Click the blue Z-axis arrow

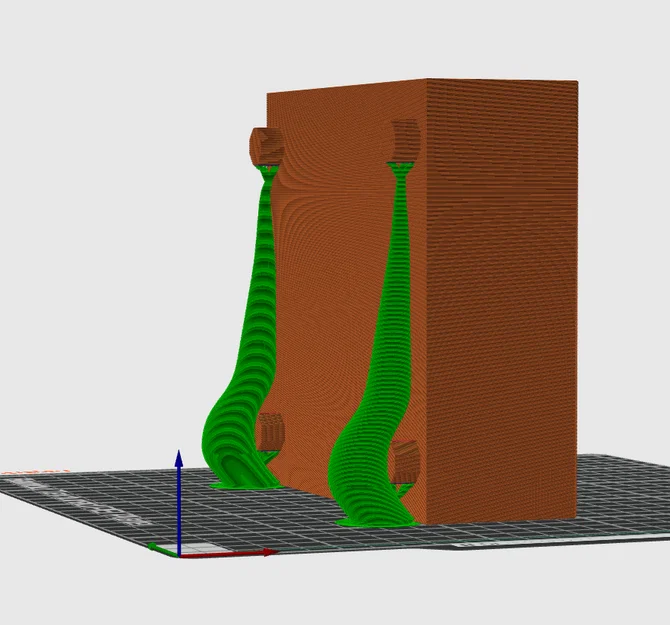coord(179,502)
